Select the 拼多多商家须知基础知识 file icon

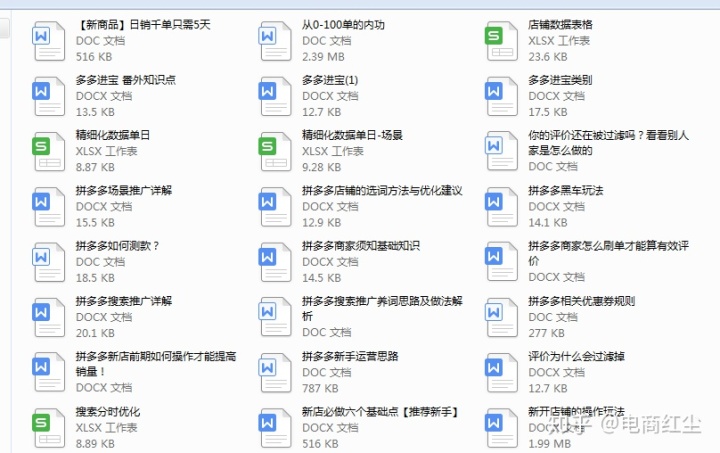tap(275, 262)
